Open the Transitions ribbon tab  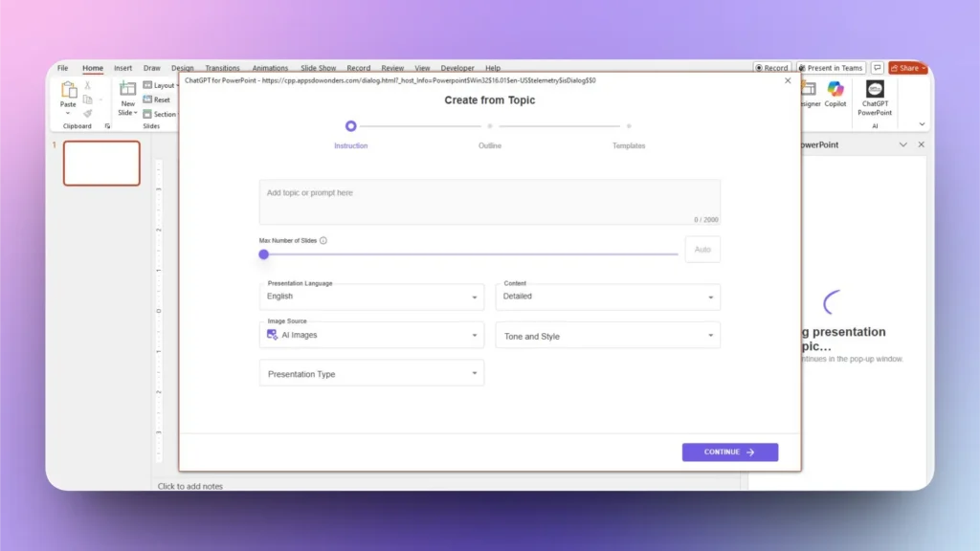pos(222,68)
